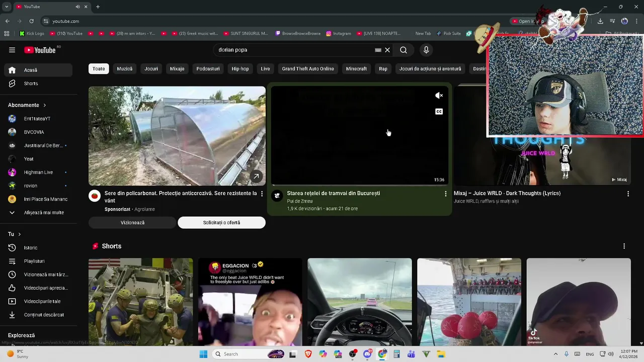Open the Instagram bookmark
This screenshot has height=362, width=644.
pyautogui.click(x=338, y=34)
